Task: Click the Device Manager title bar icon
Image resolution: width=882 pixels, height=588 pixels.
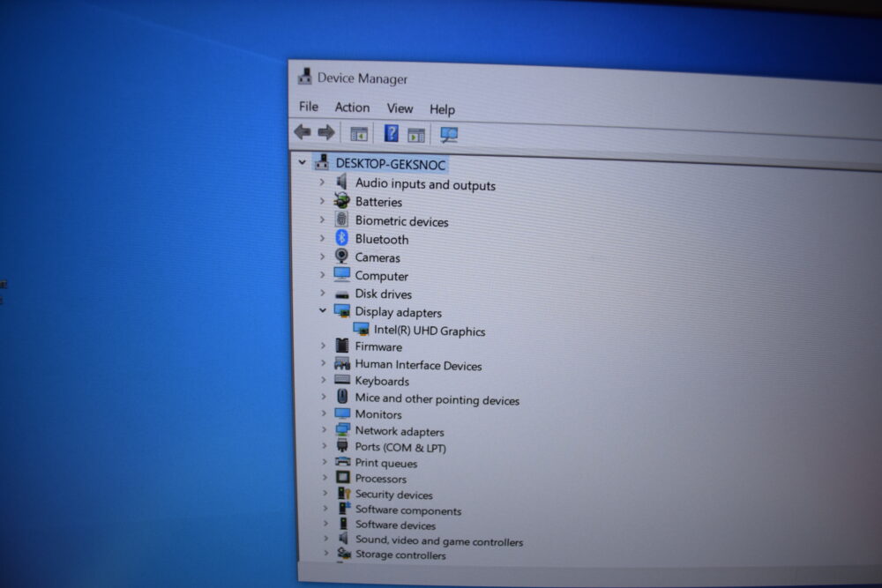Action: click(x=305, y=77)
